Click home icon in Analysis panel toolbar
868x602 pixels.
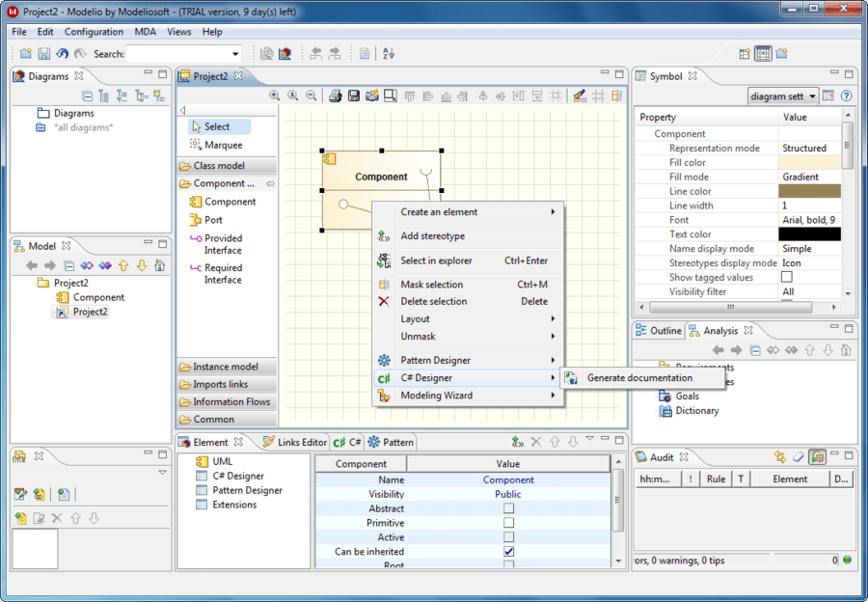tap(846, 350)
